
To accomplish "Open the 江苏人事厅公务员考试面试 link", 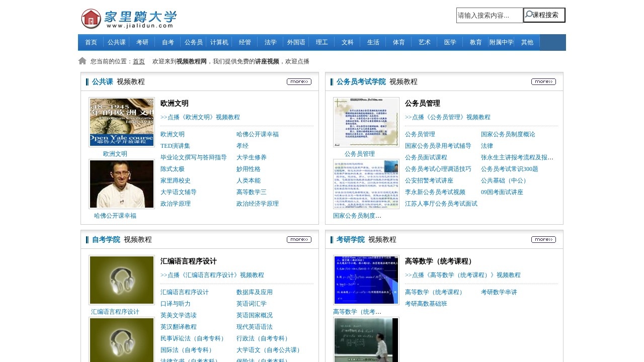I will click(x=441, y=204).
